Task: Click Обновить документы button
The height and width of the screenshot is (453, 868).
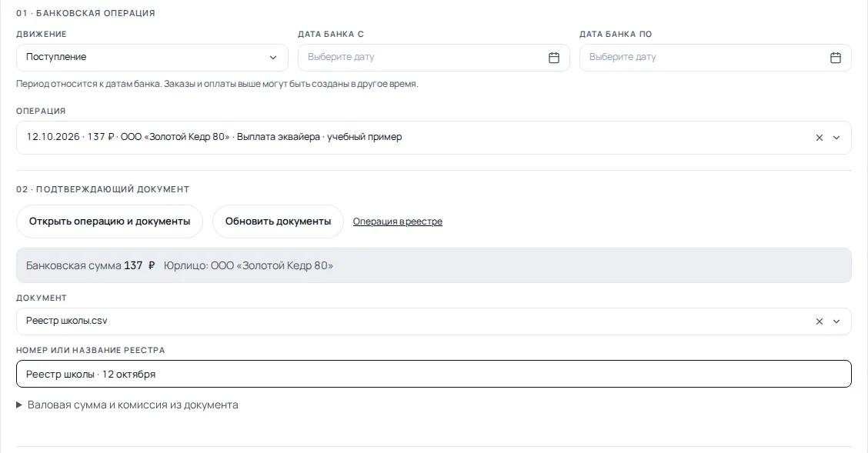Action: [278, 222]
